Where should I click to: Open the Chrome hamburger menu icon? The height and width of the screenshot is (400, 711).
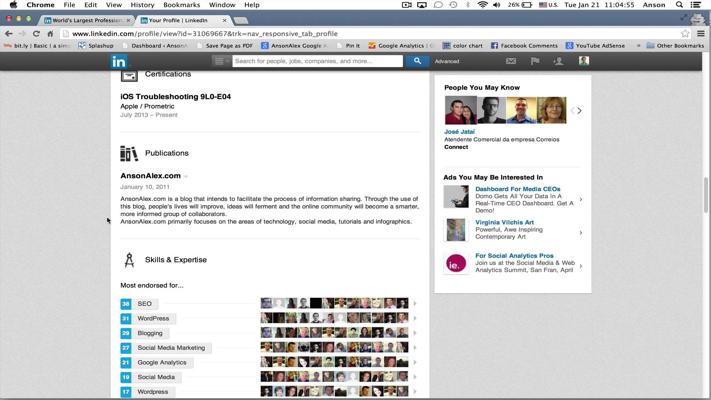point(700,33)
